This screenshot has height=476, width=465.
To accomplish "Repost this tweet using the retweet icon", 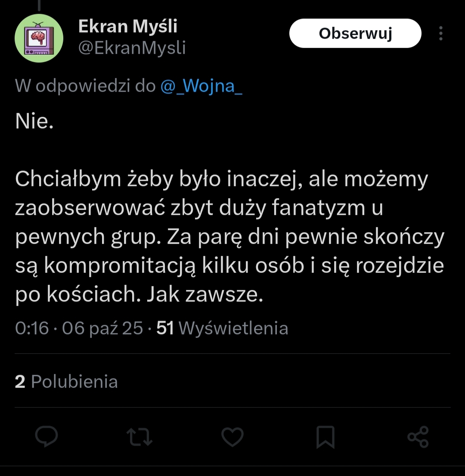I will 139,437.
